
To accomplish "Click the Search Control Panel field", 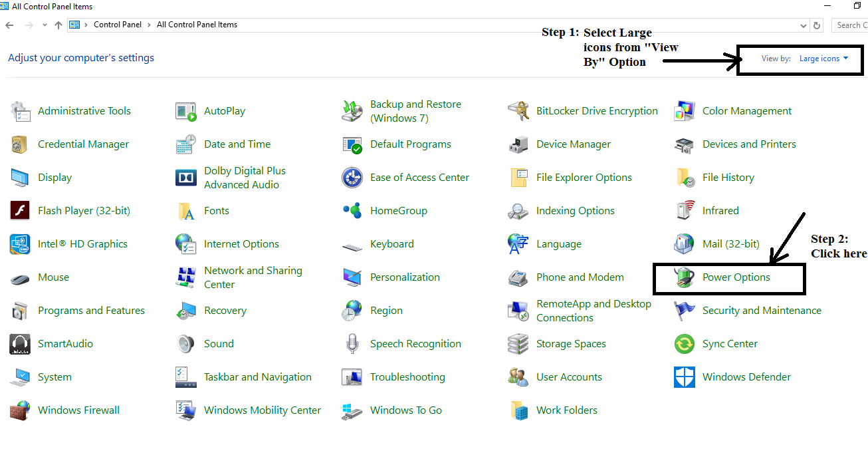I will coord(851,25).
